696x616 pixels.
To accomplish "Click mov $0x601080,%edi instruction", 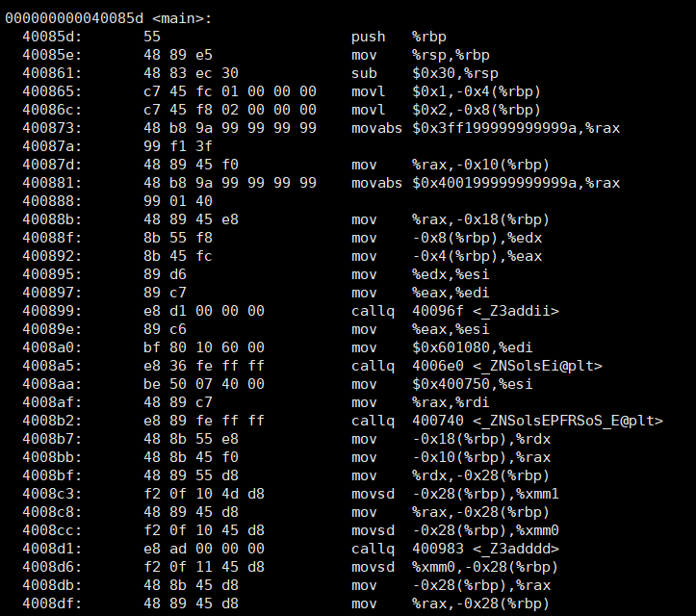I will pos(442,347).
